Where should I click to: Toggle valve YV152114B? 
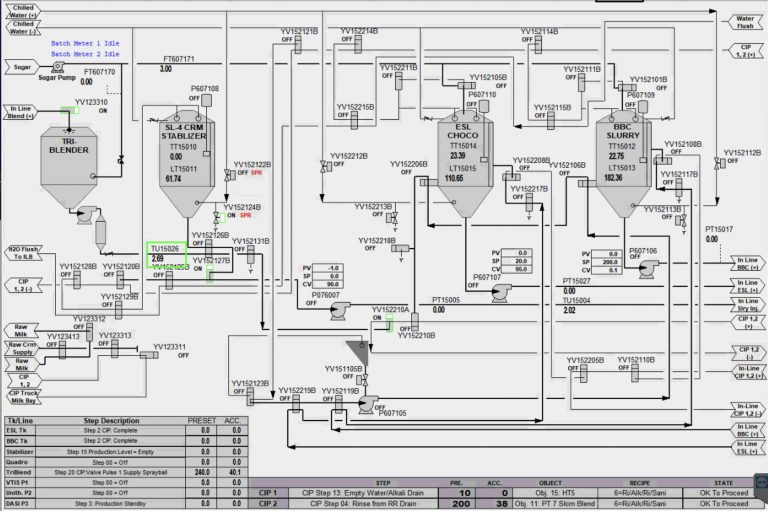tap(538, 45)
